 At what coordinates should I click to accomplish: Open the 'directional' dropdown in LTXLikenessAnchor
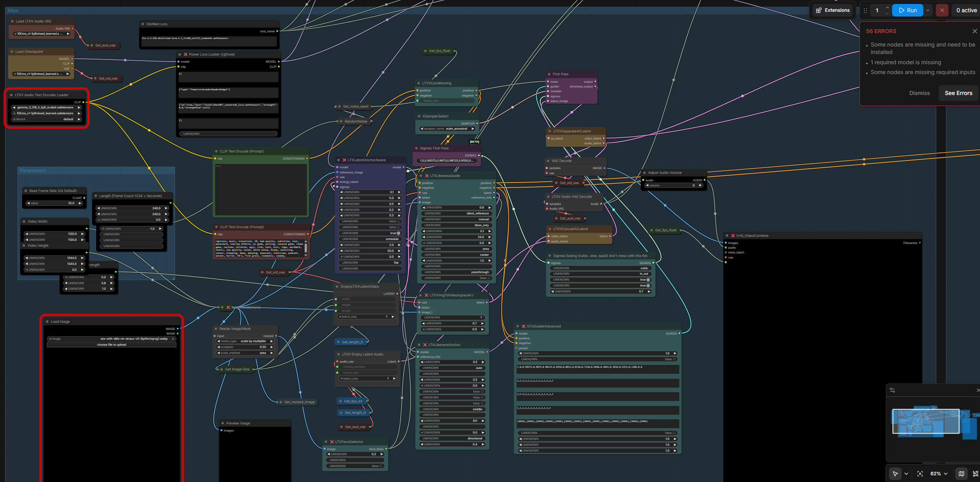(x=452, y=439)
